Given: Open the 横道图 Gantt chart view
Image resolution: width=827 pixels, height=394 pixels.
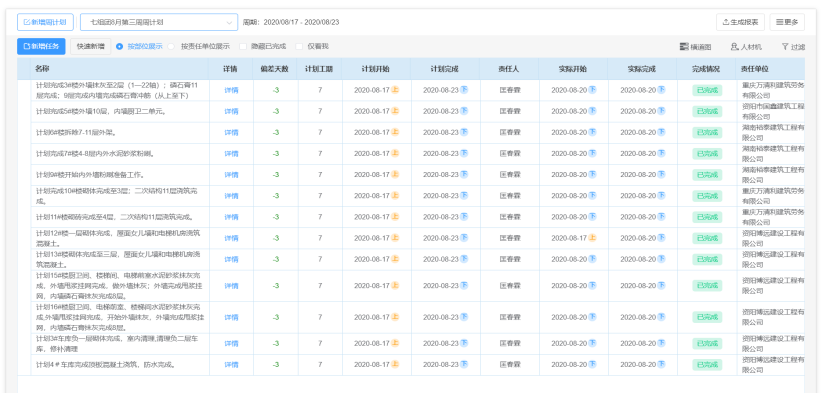Looking at the screenshot, I should (695, 47).
